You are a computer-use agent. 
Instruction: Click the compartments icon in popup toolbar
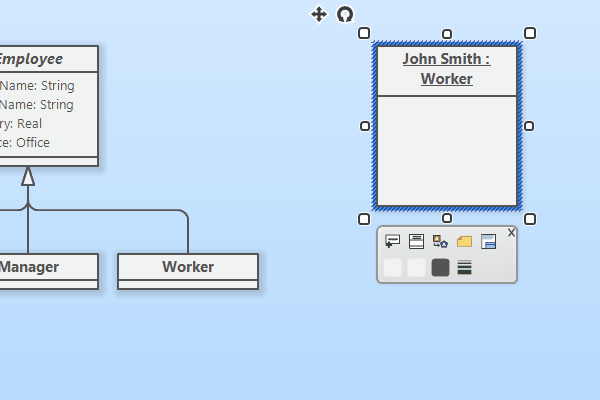point(416,242)
